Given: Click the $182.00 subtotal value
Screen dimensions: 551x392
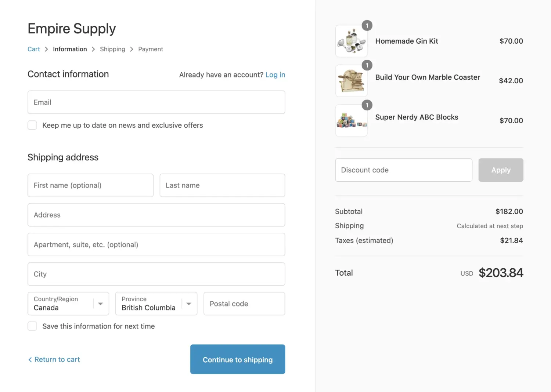Looking at the screenshot, I should click(509, 211).
